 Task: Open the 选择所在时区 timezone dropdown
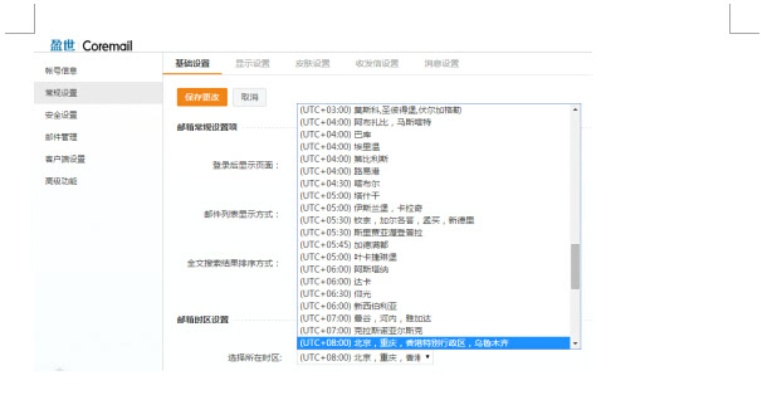coord(365,357)
